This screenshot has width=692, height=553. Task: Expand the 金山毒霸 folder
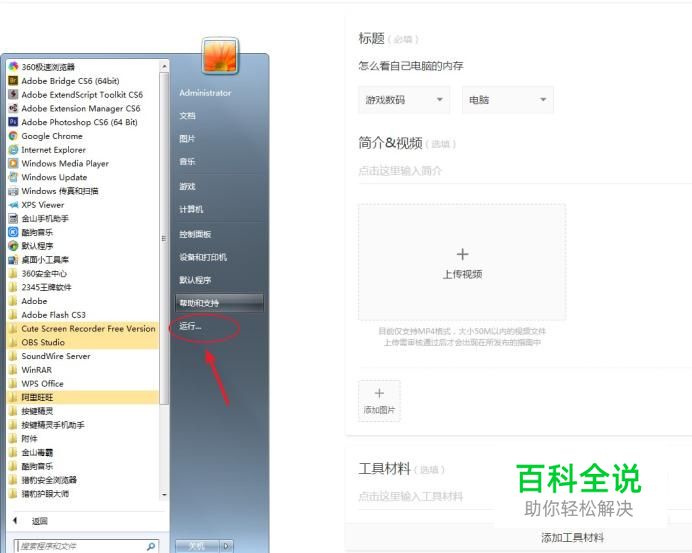point(83,452)
